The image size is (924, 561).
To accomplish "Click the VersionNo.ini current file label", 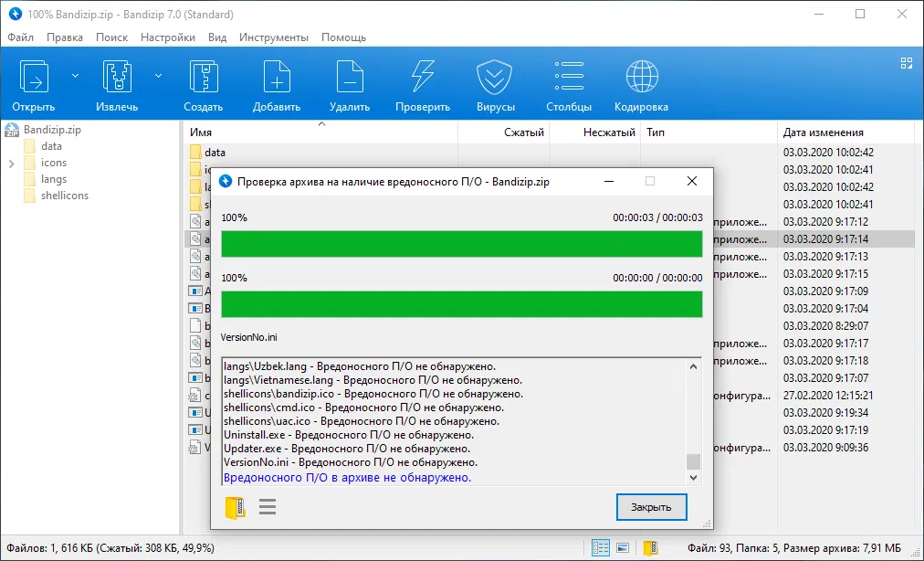I will [248, 337].
